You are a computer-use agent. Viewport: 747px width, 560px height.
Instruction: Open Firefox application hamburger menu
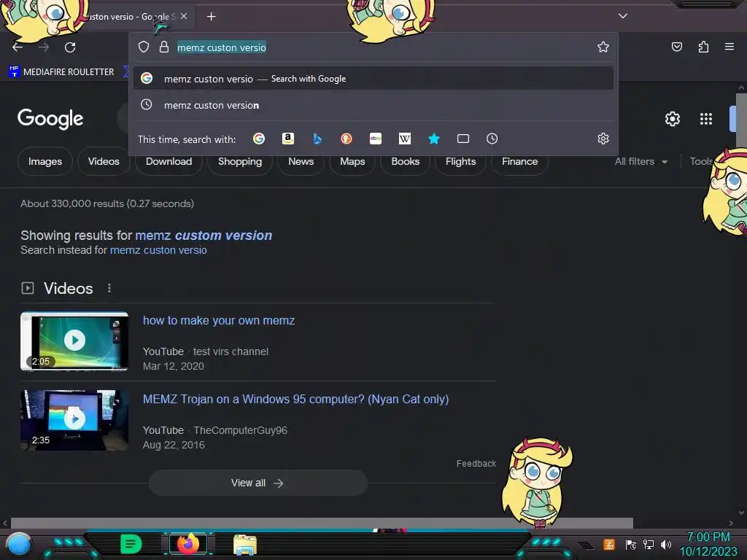(729, 47)
